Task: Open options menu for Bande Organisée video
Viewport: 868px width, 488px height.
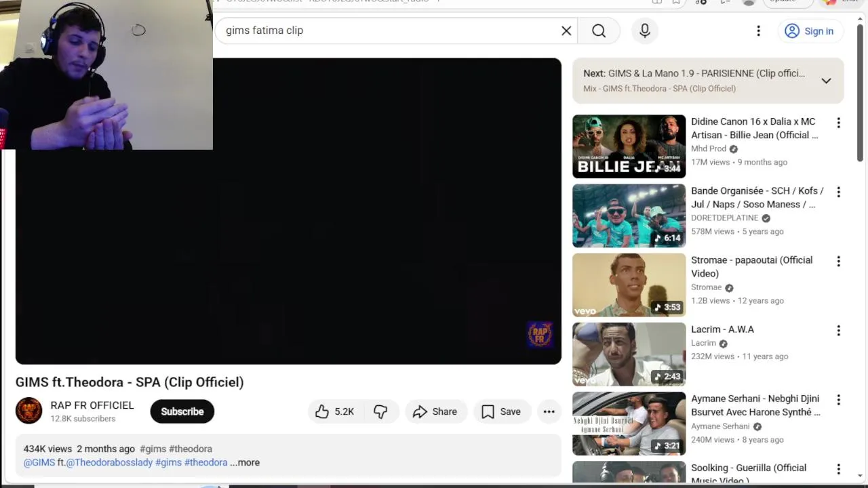Action: (x=838, y=192)
